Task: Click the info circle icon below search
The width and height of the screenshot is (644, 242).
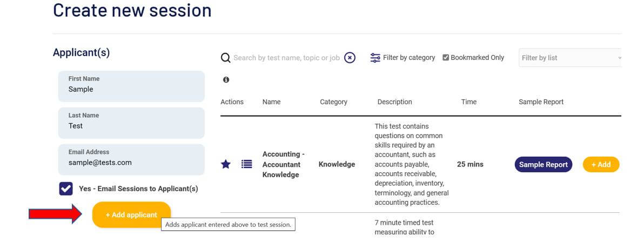Action: 226,80
